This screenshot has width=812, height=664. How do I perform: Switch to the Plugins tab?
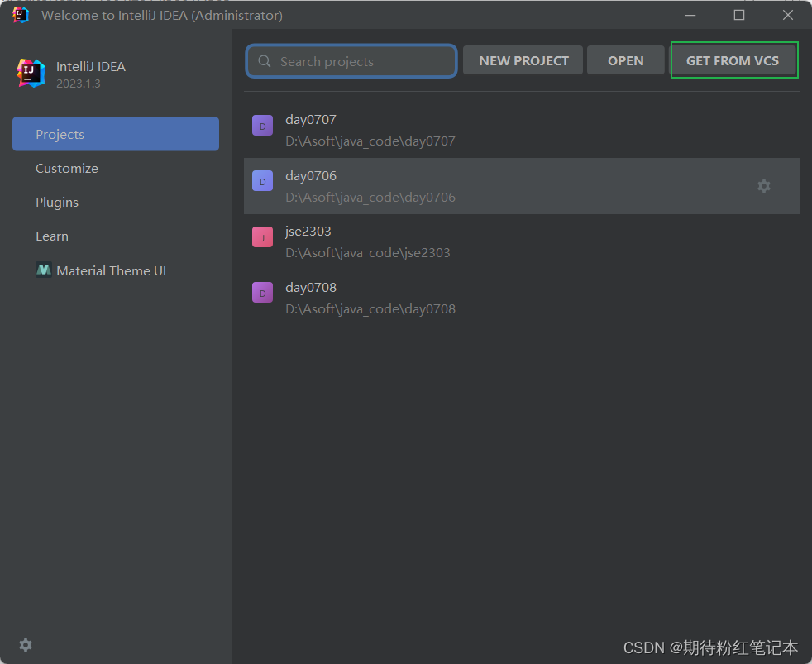pos(116,202)
